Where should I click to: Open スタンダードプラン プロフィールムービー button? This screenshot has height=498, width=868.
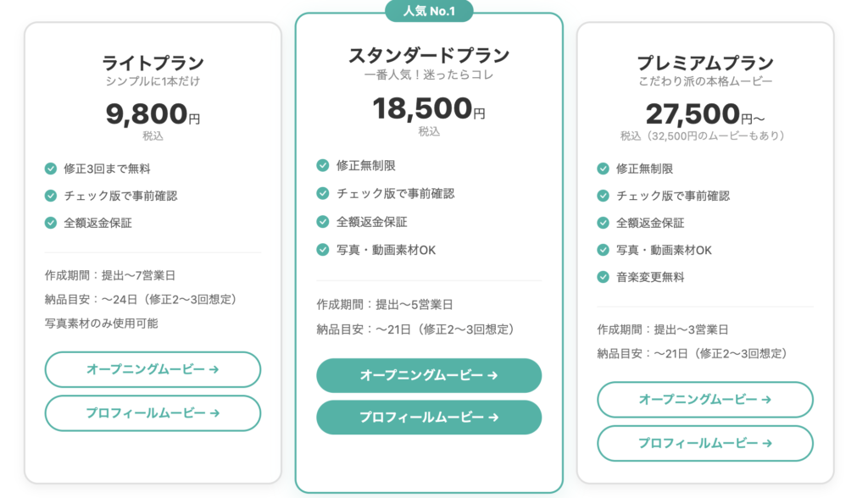coord(429,418)
